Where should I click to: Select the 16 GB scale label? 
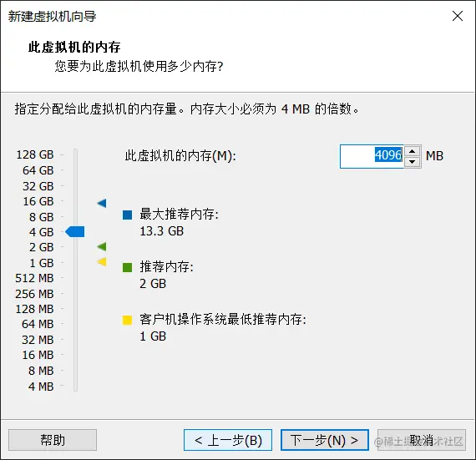point(38,201)
